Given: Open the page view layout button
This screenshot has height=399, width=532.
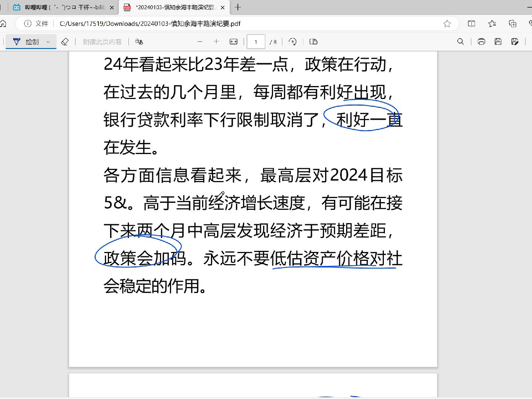Looking at the screenshot, I should click(313, 42).
